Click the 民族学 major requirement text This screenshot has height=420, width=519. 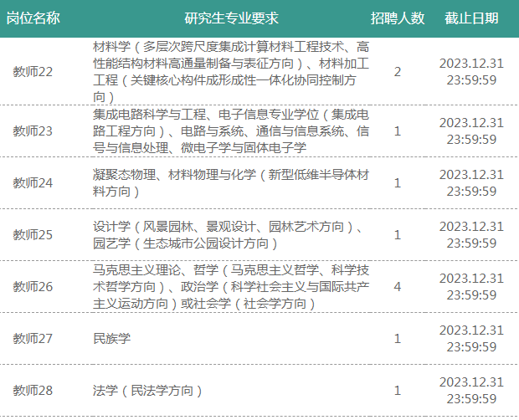[x=111, y=338]
